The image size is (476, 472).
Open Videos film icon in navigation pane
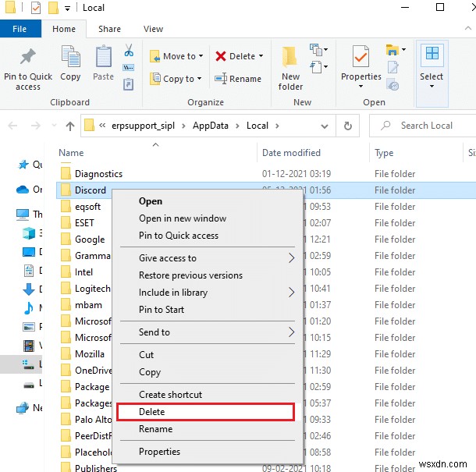29,346
